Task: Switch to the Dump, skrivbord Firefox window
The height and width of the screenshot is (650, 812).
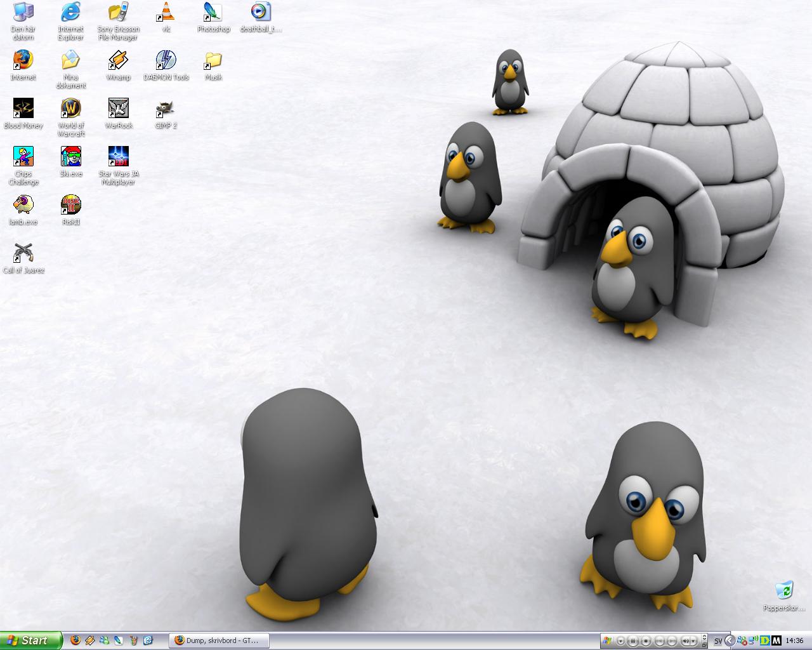Action: [219, 640]
